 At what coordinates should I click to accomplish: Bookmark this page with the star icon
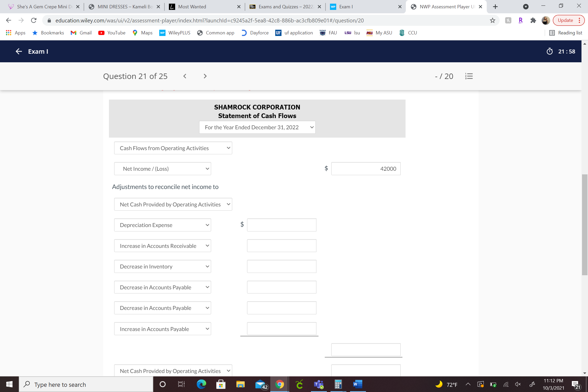[x=492, y=20]
